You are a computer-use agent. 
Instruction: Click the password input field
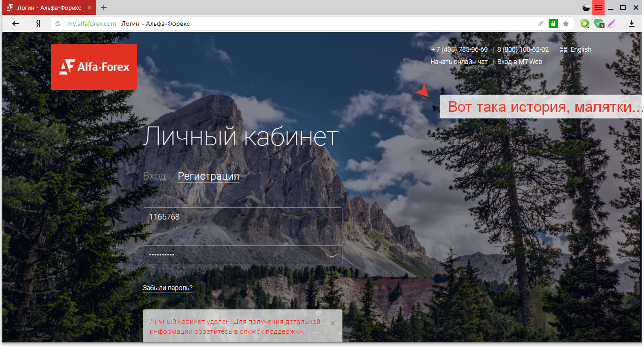click(x=242, y=255)
